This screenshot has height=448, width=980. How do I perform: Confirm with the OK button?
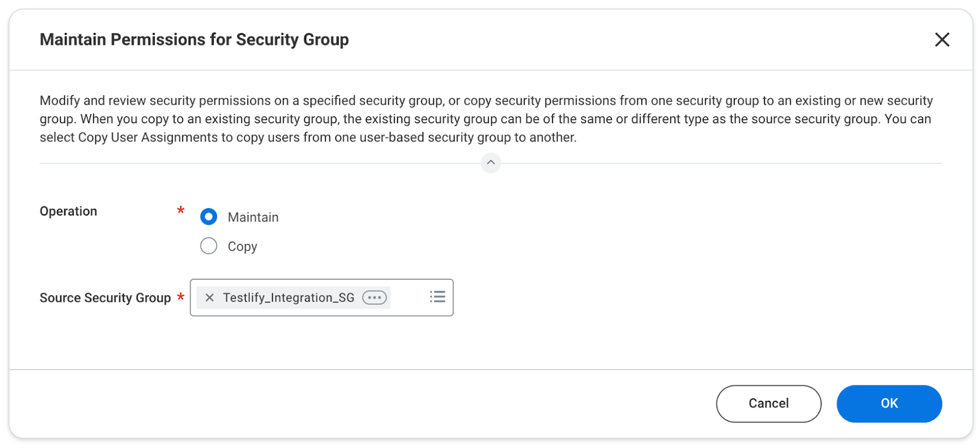[889, 403]
